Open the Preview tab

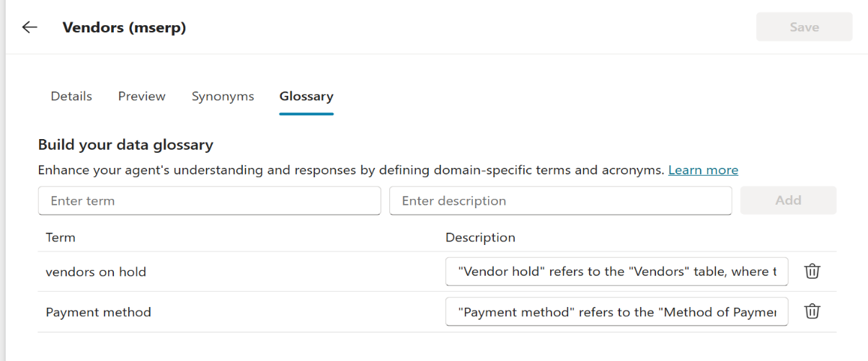(x=142, y=97)
